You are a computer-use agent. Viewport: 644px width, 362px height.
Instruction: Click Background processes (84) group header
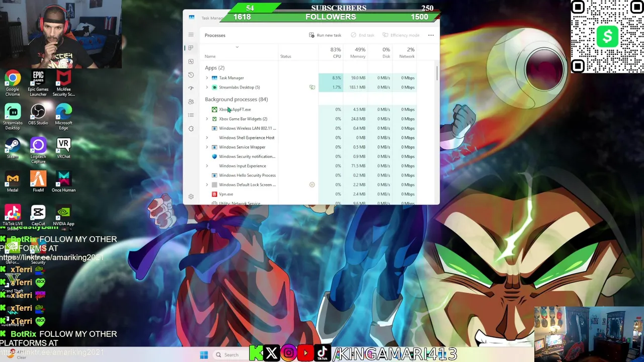click(x=236, y=100)
